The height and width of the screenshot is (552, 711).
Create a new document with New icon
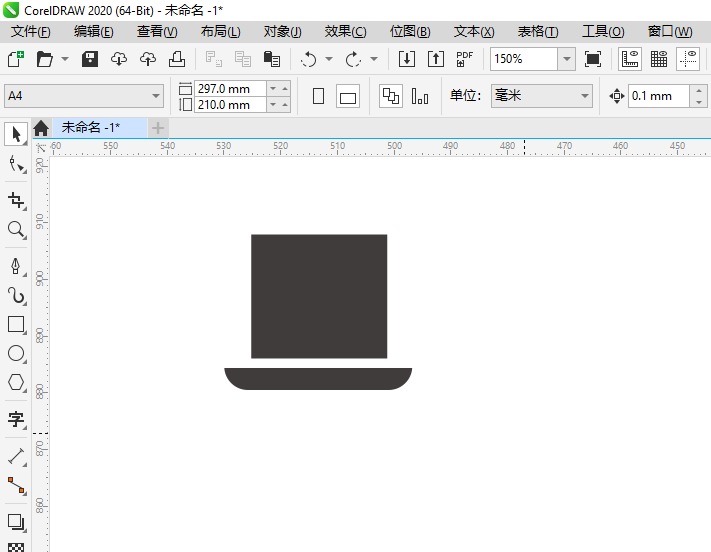click(x=15, y=59)
